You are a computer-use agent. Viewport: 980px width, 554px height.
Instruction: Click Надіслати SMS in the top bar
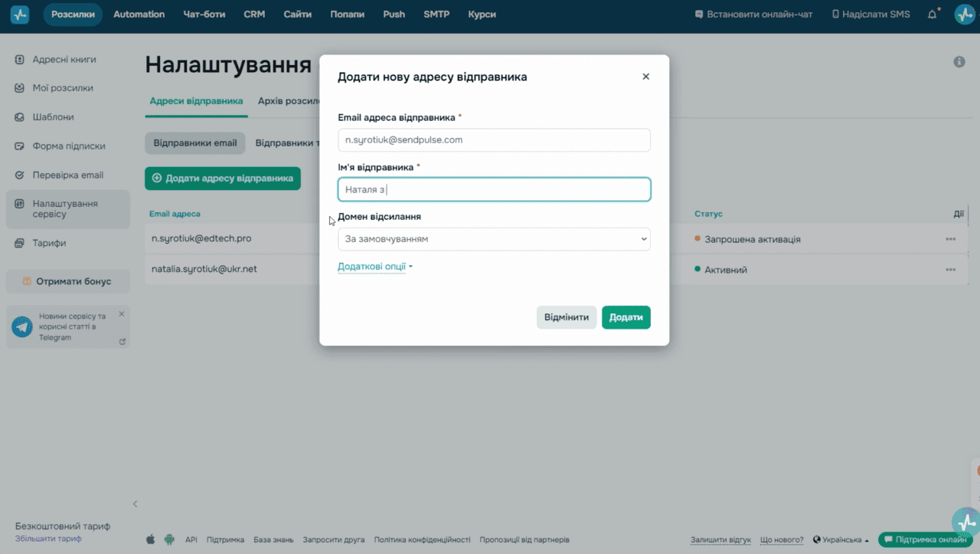[x=871, y=15]
